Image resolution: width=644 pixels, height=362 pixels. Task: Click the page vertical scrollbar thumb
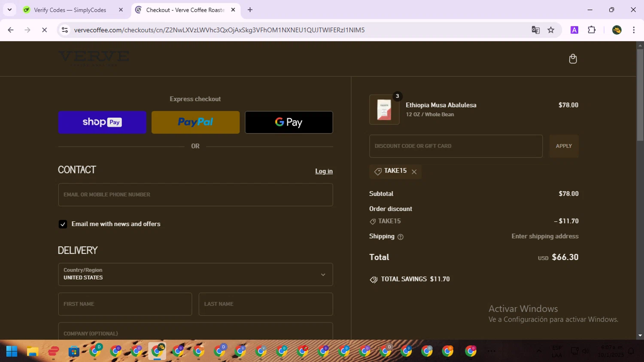coord(640,94)
